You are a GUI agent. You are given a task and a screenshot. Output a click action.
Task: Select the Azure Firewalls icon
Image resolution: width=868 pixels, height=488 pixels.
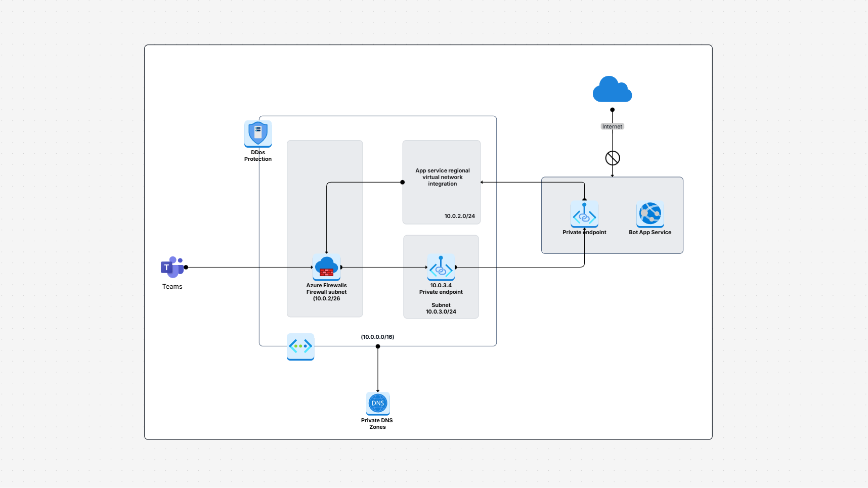pos(326,268)
